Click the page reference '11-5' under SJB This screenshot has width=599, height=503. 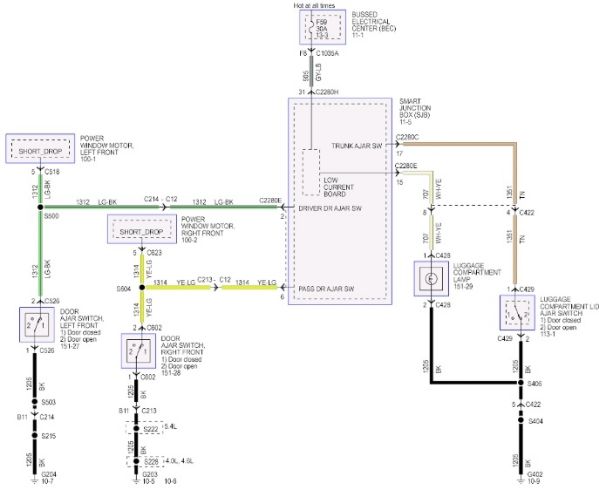405,122
